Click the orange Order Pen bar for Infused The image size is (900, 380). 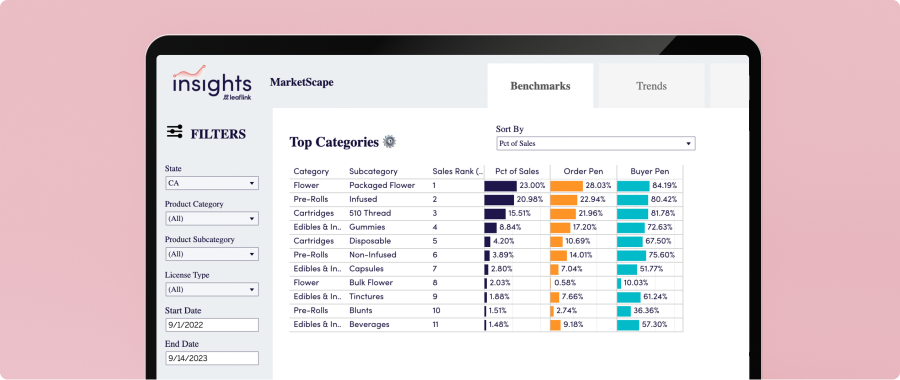click(x=564, y=199)
